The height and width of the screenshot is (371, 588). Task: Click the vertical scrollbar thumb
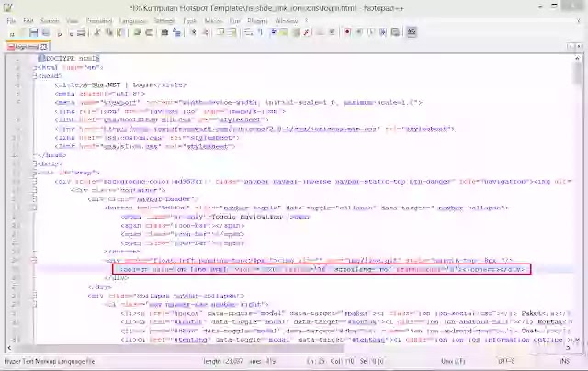tap(578, 73)
